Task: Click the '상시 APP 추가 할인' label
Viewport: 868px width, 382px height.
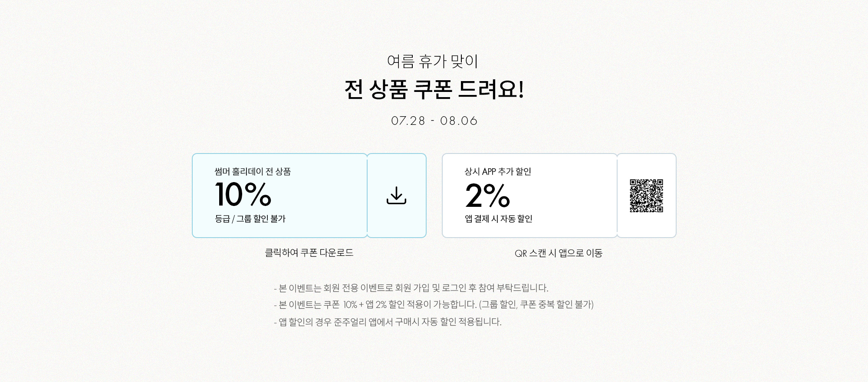Action: point(498,171)
